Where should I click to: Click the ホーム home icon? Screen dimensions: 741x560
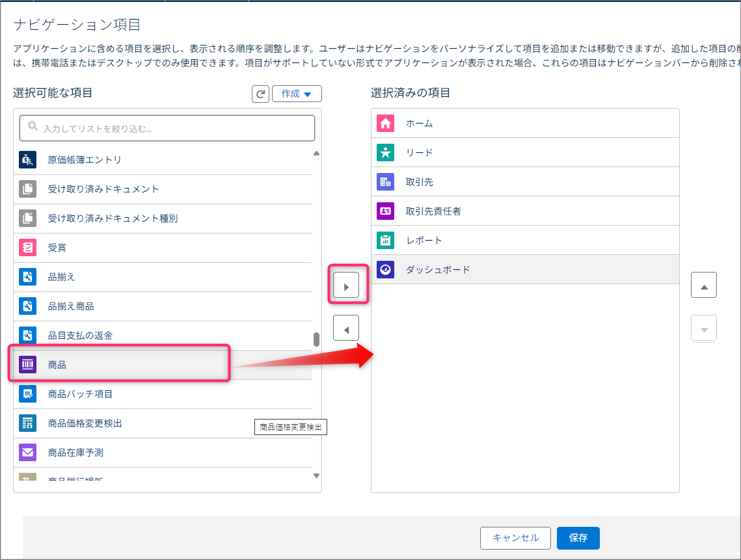(385, 124)
